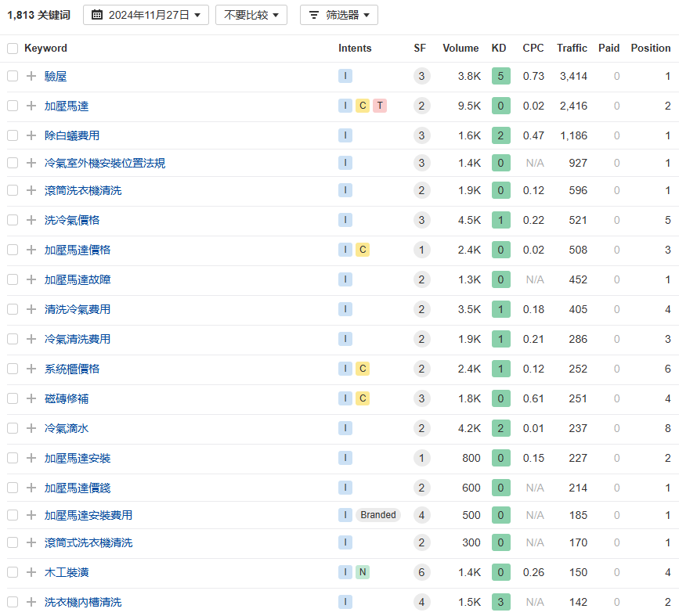Toggle the select-all checkbox next to Keyword

[x=13, y=49]
